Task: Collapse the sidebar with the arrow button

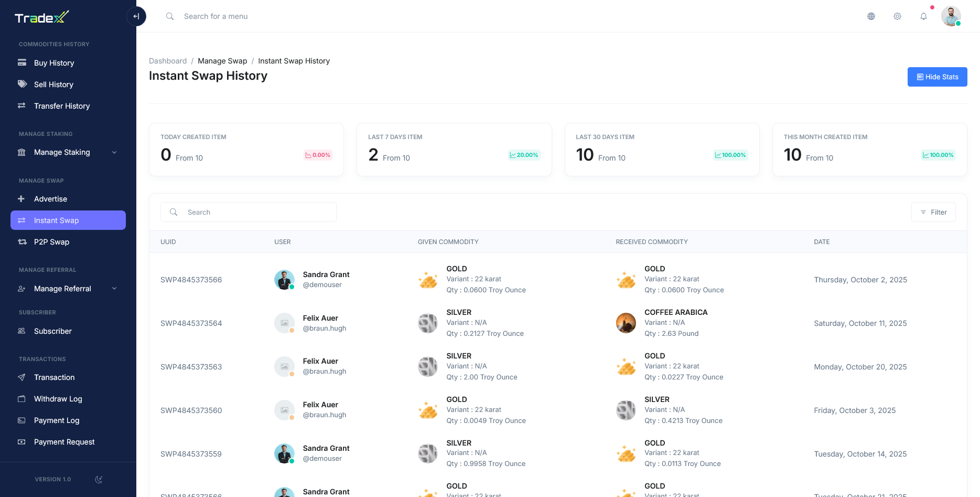Action: click(x=136, y=16)
